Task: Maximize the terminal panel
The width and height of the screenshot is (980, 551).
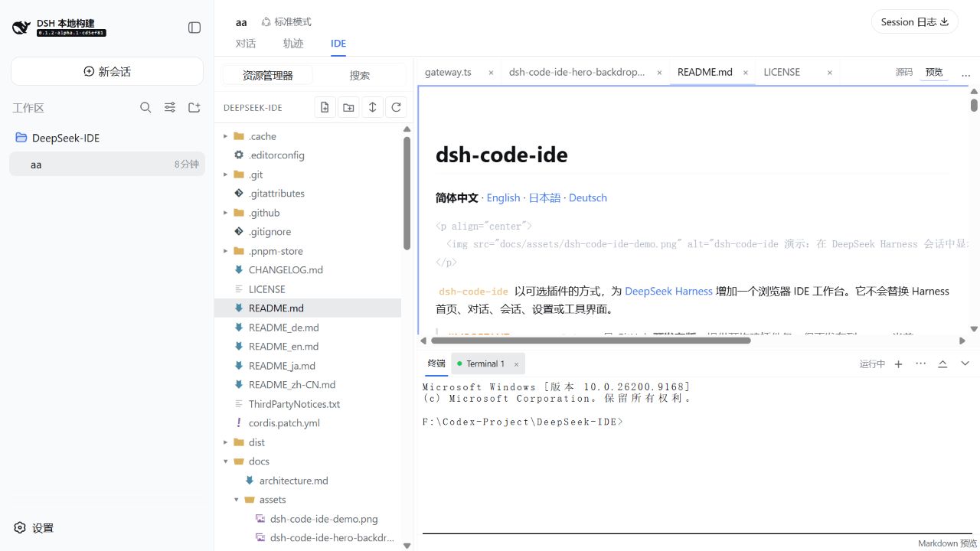Action: point(942,364)
